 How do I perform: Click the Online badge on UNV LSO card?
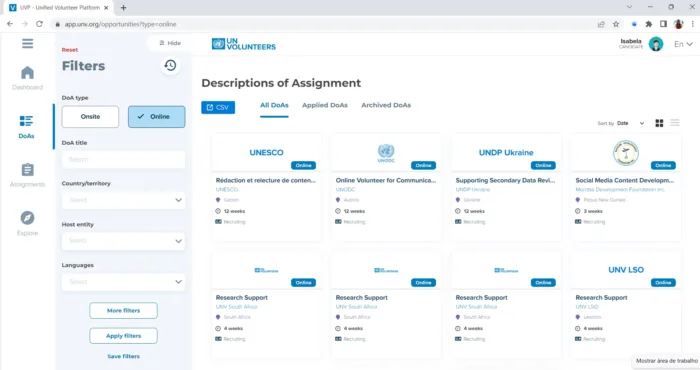(x=663, y=283)
